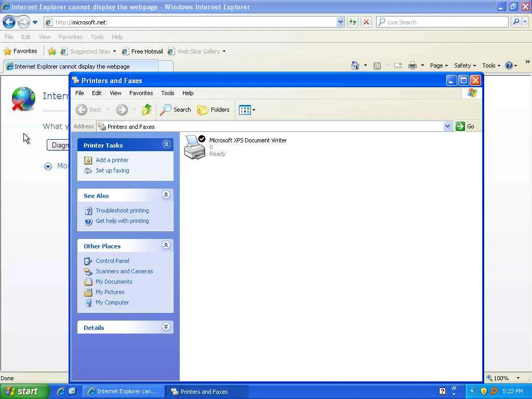Click the red Stop icon in Internet Explorer
This screenshot has height=399, width=532.
click(x=366, y=22)
